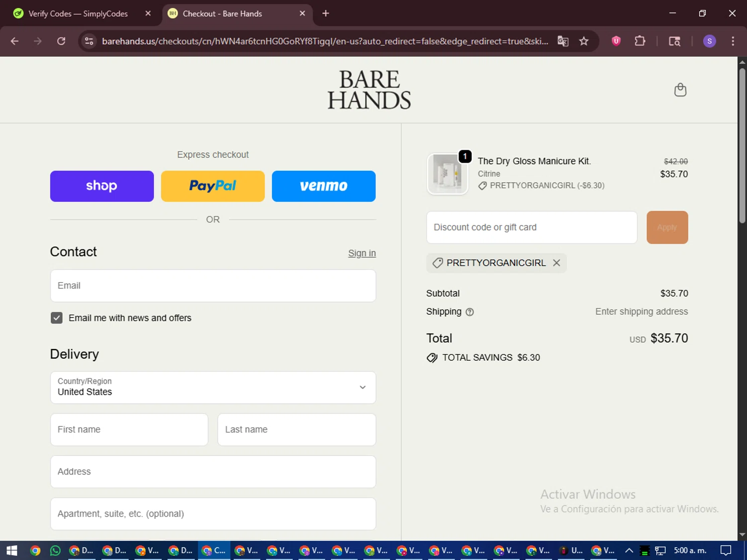
Task: Click the scrollbar down arrow
Action: pyautogui.click(x=743, y=535)
